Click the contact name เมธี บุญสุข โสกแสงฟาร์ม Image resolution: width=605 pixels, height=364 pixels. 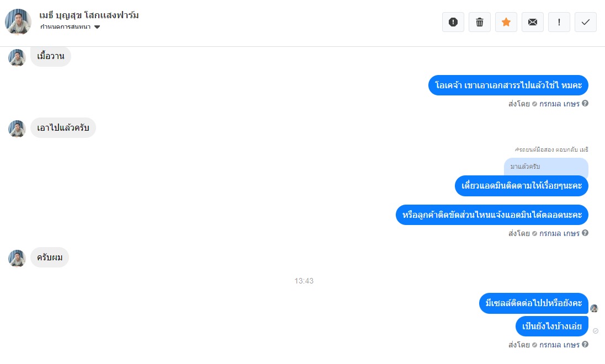[x=89, y=15]
